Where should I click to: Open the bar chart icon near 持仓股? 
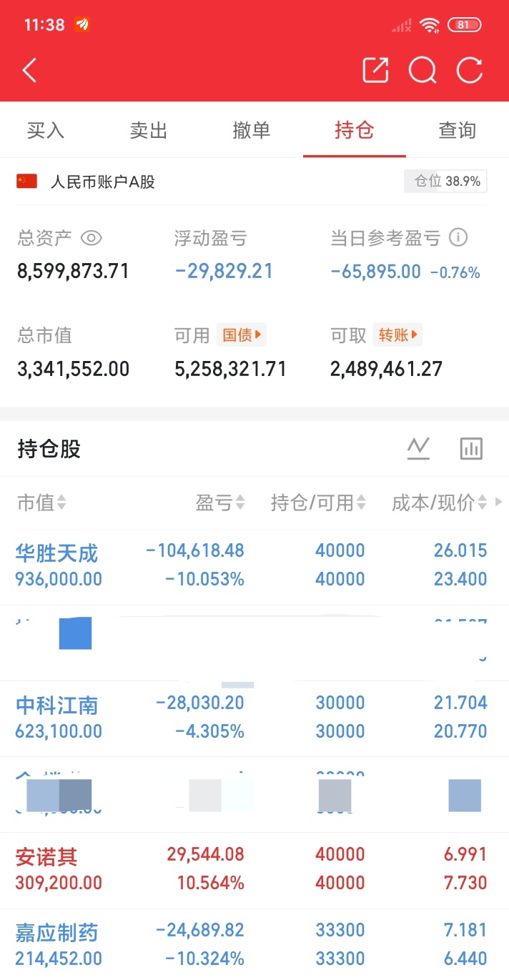click(x=471, y=448)
